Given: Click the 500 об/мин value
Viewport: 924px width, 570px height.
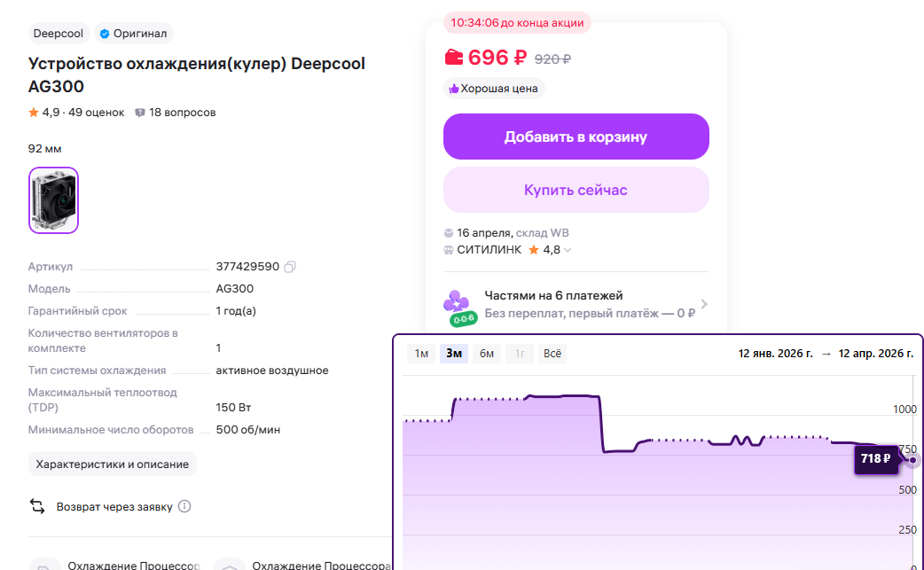Looking at the screenshot, I should 248,430.
